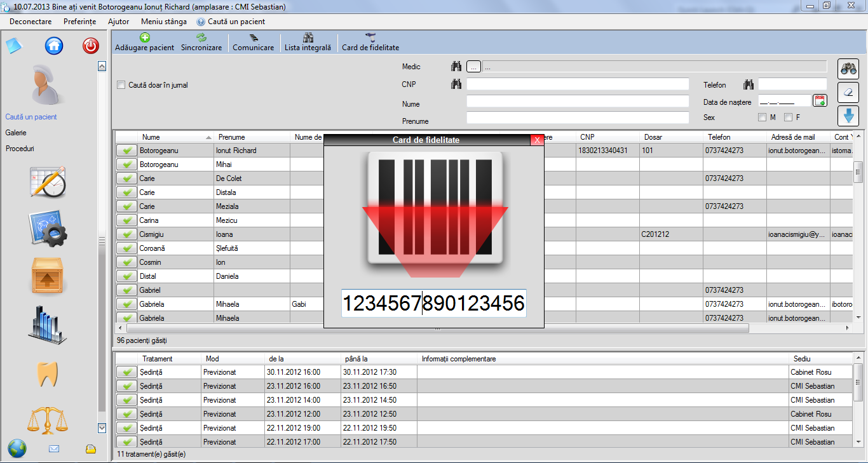The image size is (868, 463).
Task: Open the blueprint and gear settings icon
Action: 48,229
